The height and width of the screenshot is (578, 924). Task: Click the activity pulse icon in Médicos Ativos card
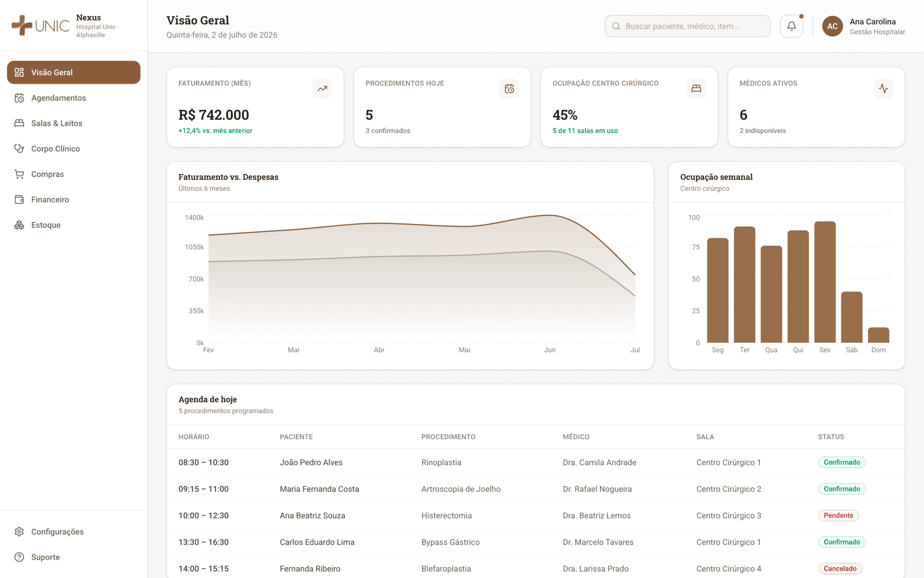click(x=884, y=88)
